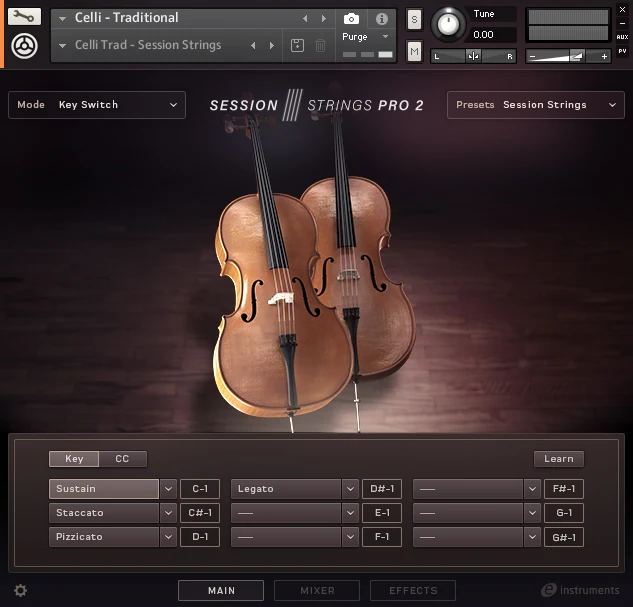
Task: Switch to the EFFECTS tab
Action: pos(413,591)
